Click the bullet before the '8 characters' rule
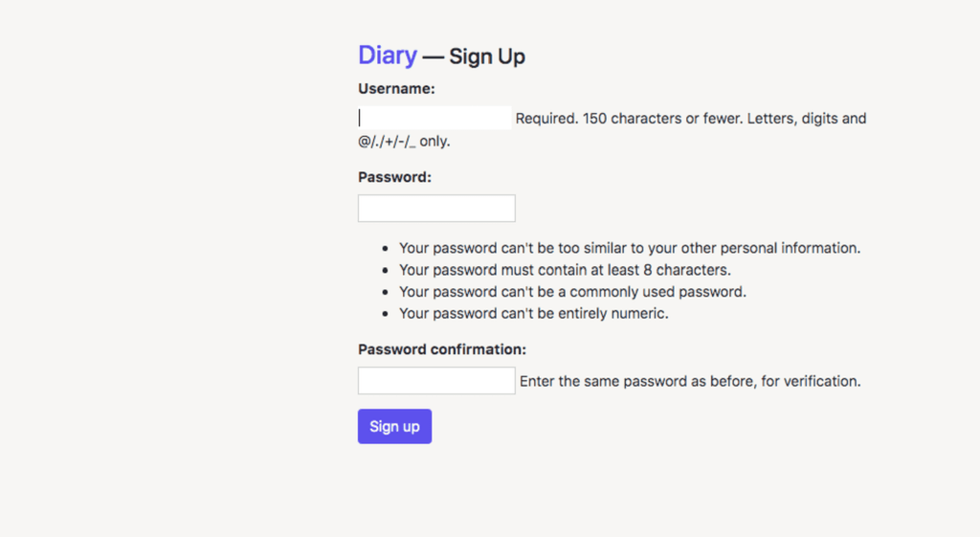 pyautogui.click(x=384, y=271)
